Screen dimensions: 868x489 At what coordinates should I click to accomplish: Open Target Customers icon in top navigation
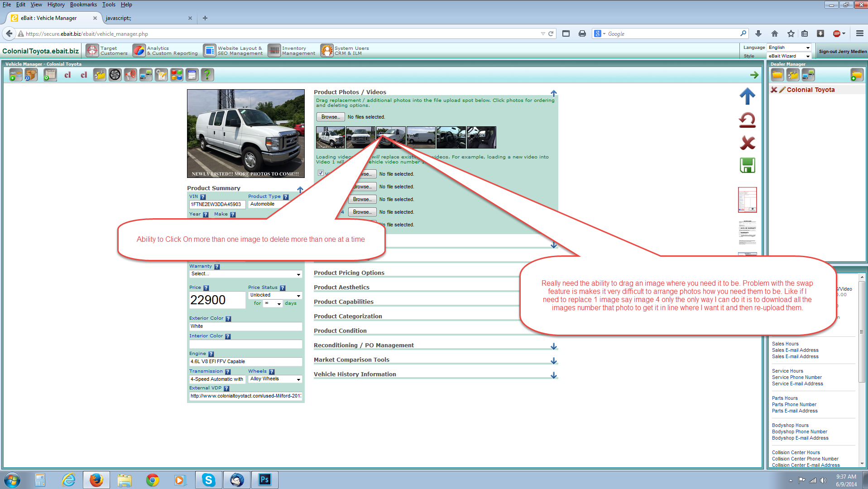coord(92,51)
